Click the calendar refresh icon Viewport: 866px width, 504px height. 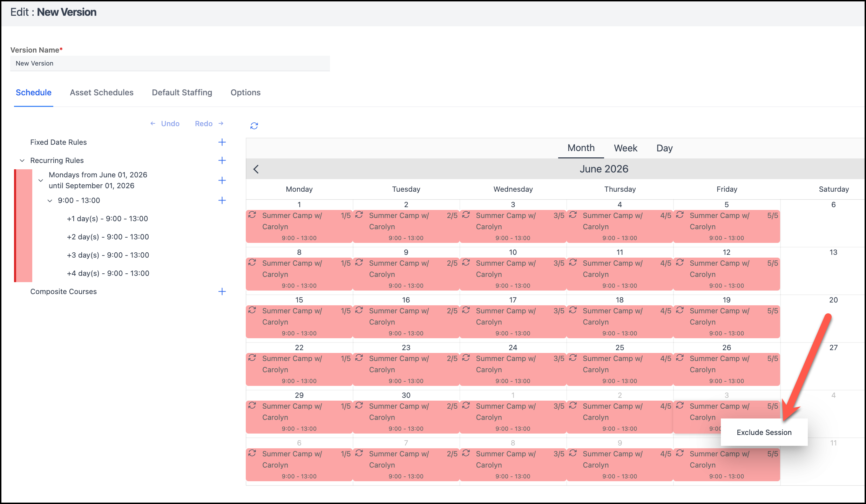(254, 125)
